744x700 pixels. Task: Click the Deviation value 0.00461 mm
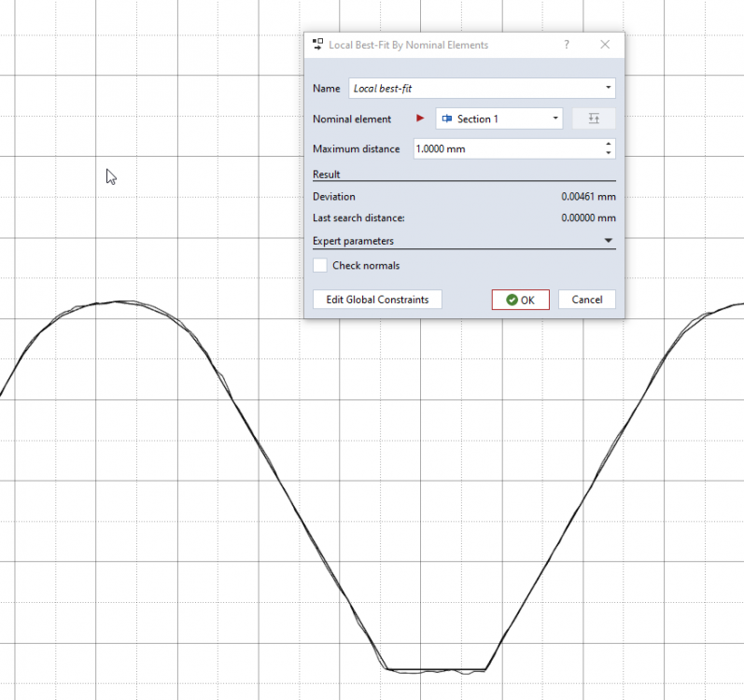(x=588, y=197)
